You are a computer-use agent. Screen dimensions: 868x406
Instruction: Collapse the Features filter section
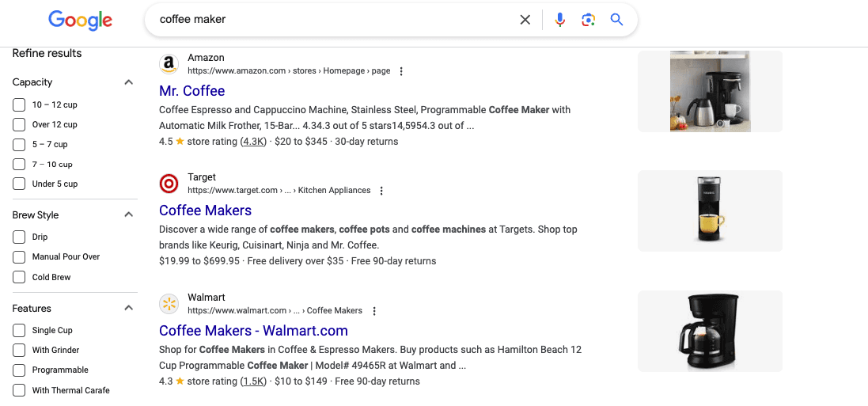128,309
